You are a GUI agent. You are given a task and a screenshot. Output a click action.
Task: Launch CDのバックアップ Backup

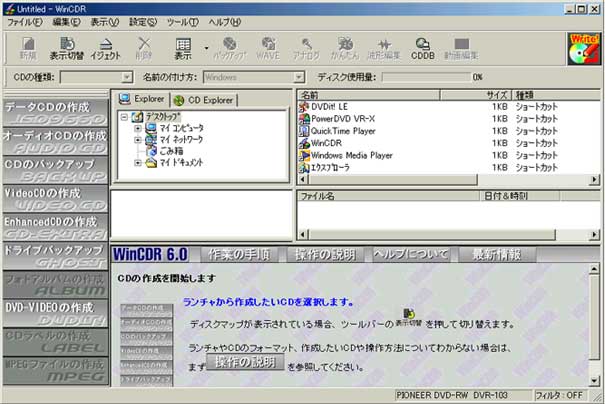click(x=56, y=170)
